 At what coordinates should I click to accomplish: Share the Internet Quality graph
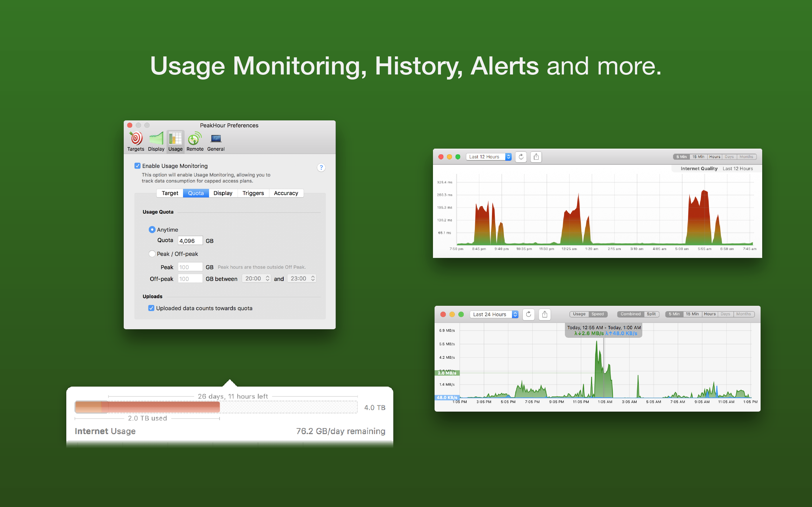536,157
